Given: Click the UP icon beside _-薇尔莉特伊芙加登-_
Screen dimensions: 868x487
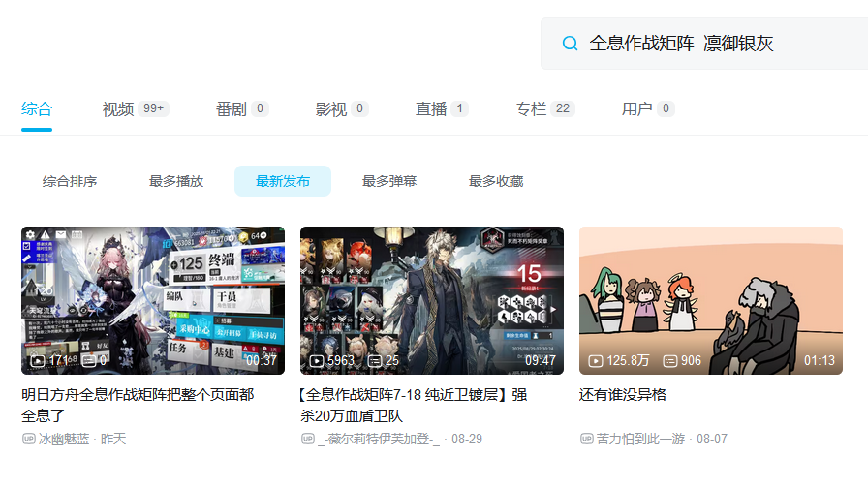Looking at the screenshot, I should click(x=308, y=439).
